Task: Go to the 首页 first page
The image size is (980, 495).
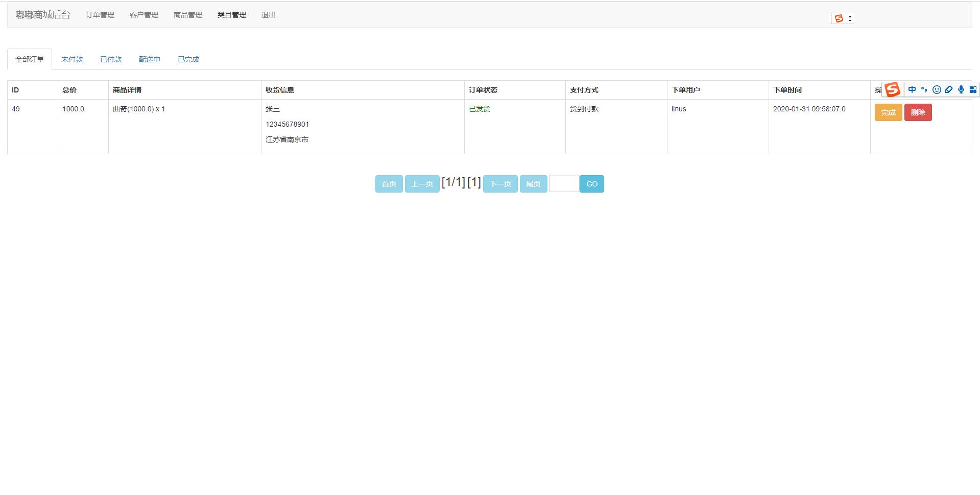Action: [389, 184]
